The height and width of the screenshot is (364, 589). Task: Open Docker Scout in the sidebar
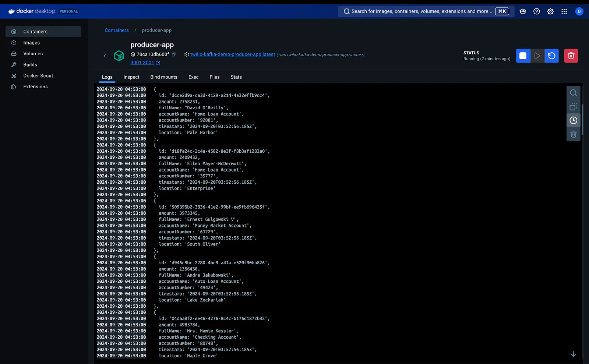coord(43,76)
